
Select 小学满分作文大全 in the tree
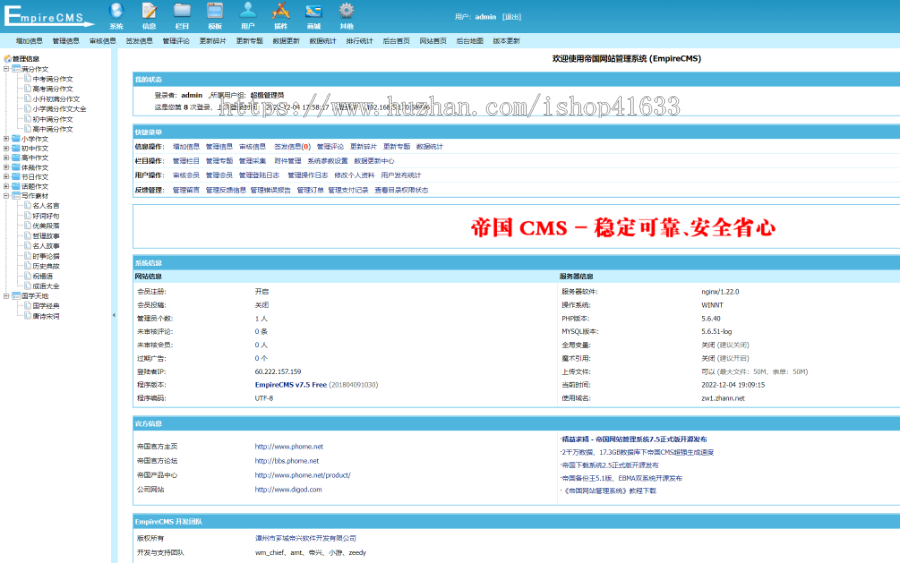coord(59,108)
